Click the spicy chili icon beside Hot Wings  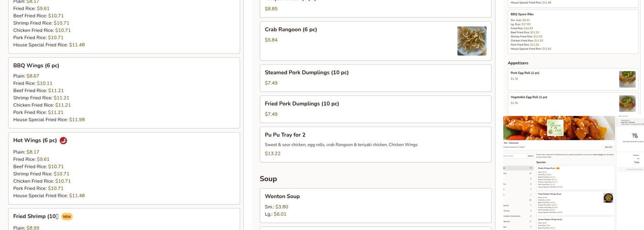pos(63,141)
